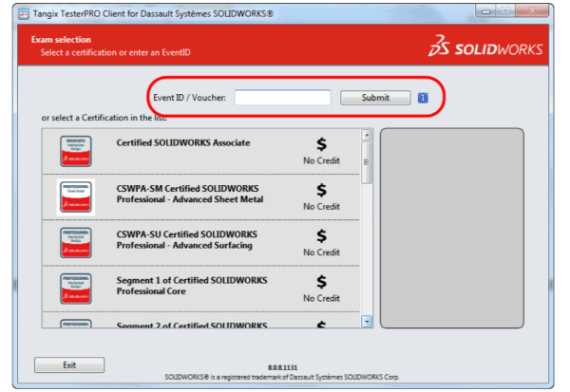Choose Segment 1 of Certified SOLIDWORKS Professional Core
Viewport: 570px width, 392px height.
pyautogui.click(x=192, y=286)
